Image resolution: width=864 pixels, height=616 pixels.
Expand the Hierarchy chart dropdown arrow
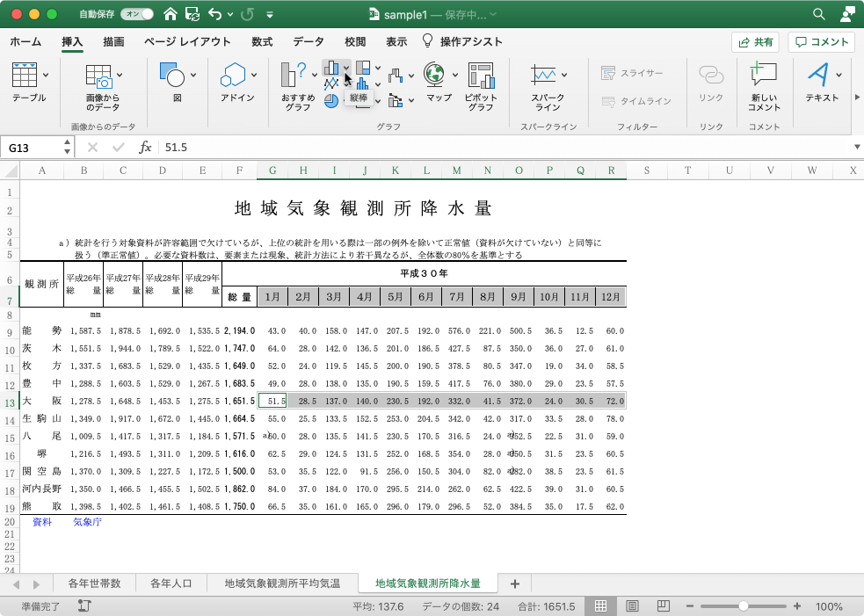click(x=378, y=68)
